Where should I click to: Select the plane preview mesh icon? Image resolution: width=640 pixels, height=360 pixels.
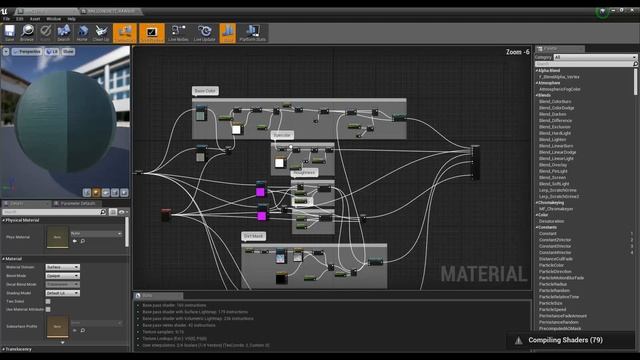point(105,192)
